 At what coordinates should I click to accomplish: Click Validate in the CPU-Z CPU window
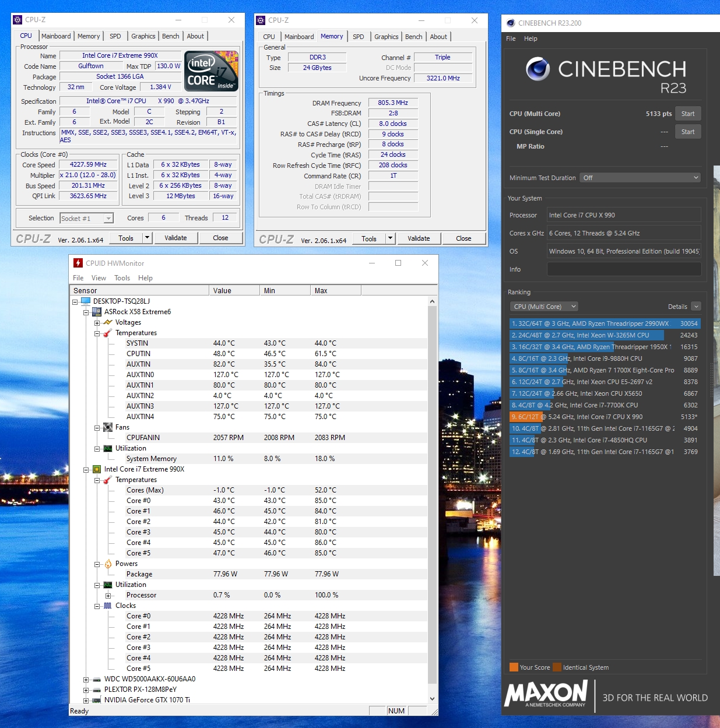coord(175,238)
